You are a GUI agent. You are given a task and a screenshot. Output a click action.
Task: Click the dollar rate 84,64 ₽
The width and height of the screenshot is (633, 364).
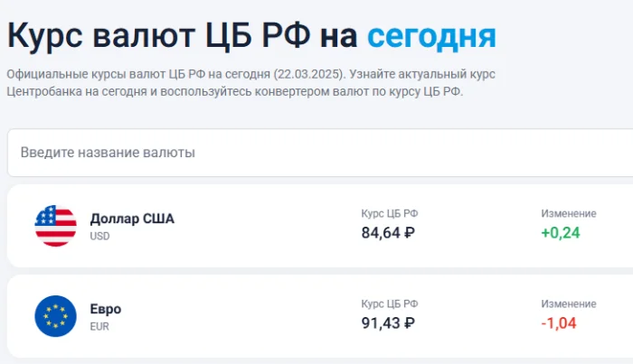tap(388, 232)
